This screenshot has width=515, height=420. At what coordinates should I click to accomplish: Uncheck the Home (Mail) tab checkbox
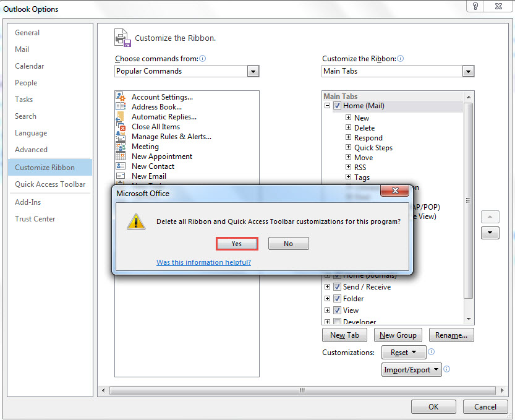337,106
